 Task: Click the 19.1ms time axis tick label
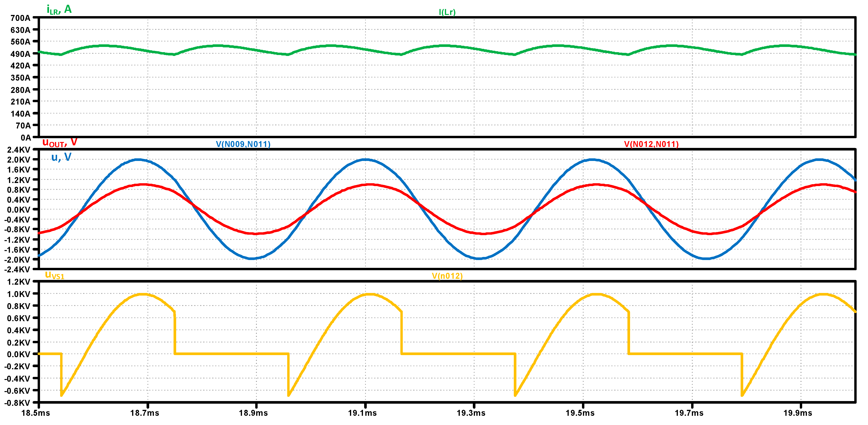point(362,413)
